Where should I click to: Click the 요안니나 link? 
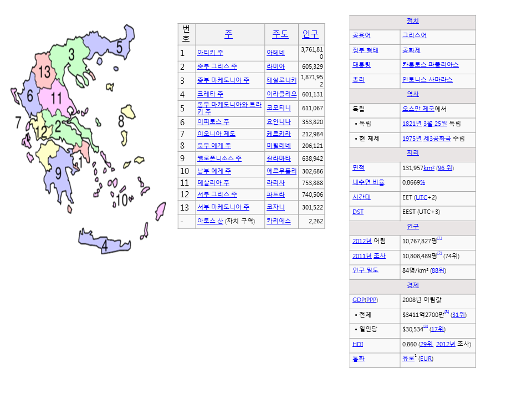tap(279, 122)
